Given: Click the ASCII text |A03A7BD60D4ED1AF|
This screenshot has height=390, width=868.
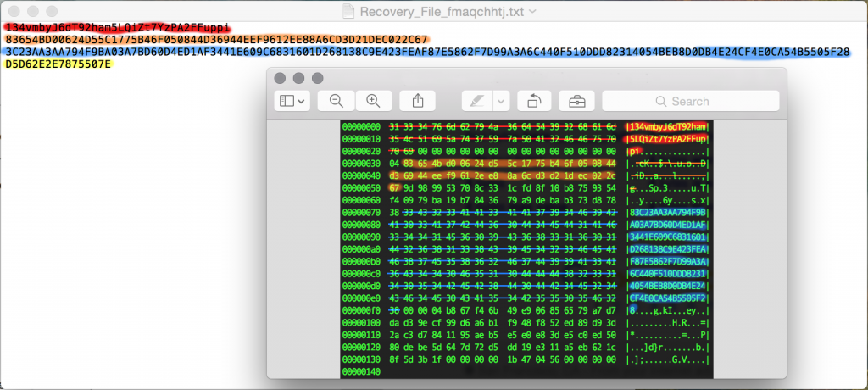Looking at the screenshot, I should point(668,225).
